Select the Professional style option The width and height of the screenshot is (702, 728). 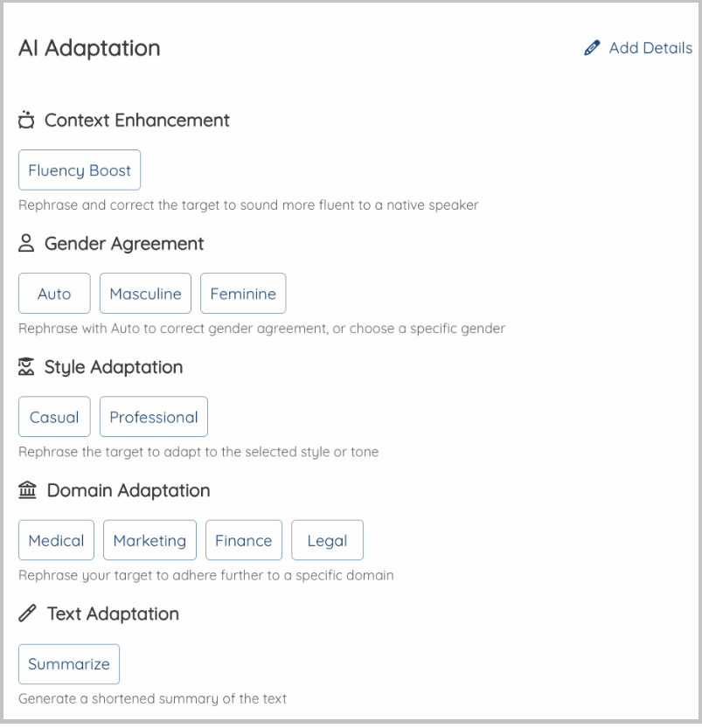tap(154, 417)
